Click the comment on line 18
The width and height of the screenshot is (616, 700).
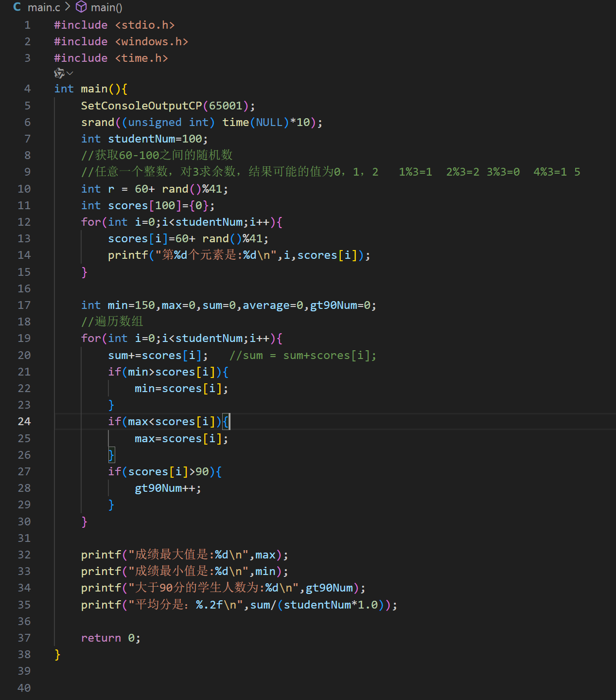point(112,322)
